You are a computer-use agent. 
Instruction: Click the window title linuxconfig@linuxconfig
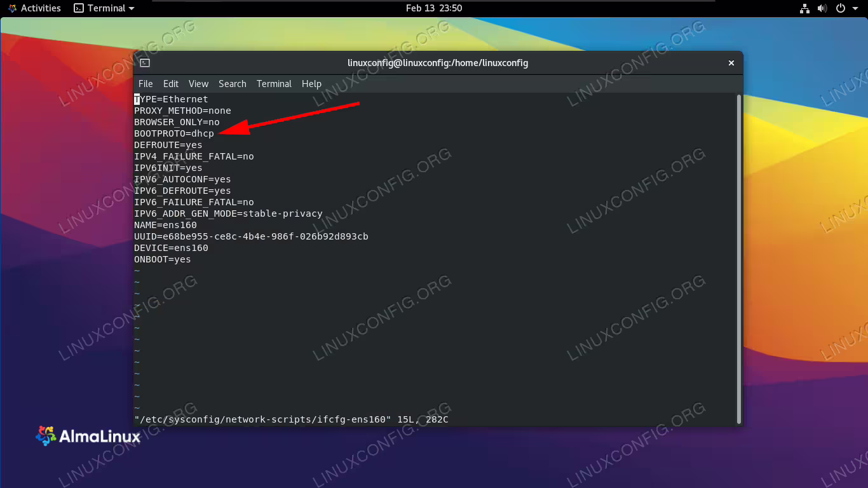[x=438, y=63]
